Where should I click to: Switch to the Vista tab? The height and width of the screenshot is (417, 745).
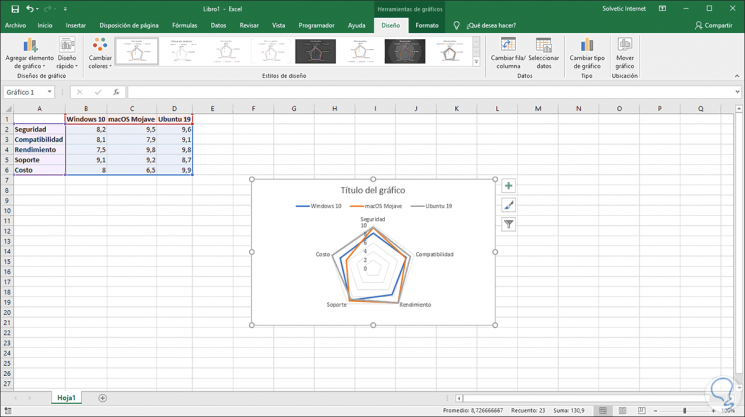pos(278,26)
